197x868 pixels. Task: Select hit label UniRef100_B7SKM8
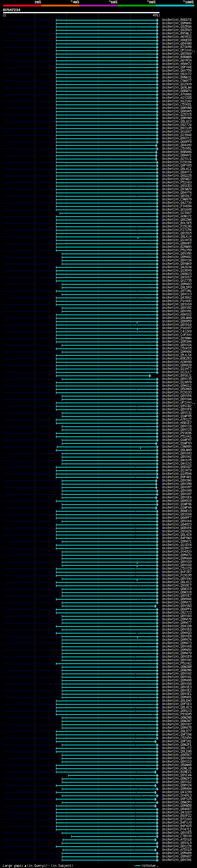pyautogui.click(x=177, y=47)
